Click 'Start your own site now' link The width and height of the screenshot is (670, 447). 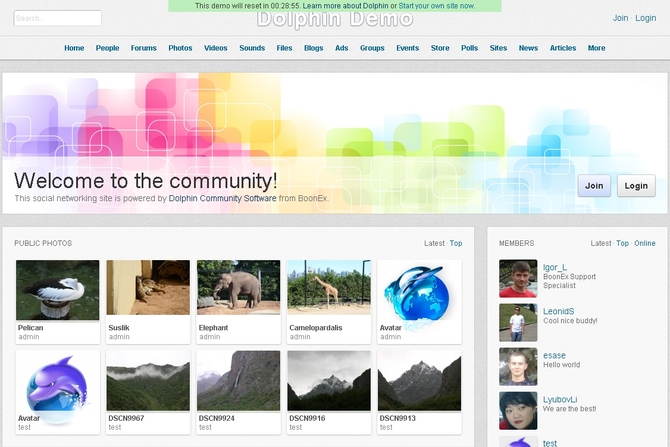436,6
